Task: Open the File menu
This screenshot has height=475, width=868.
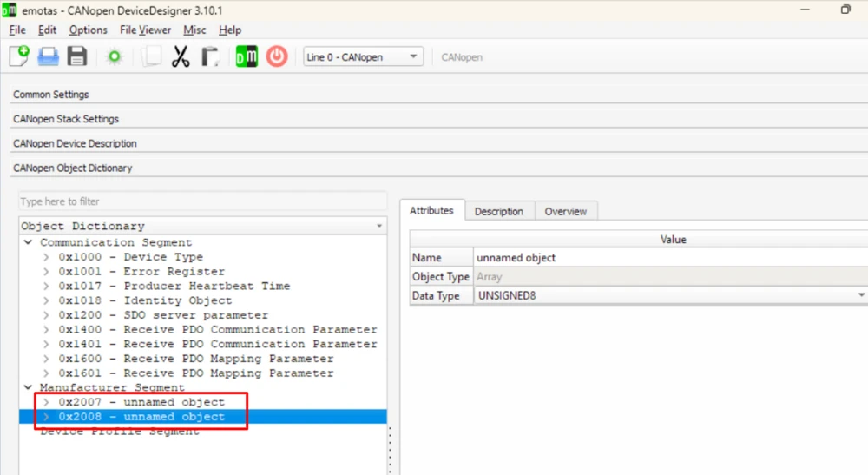Action: tap(17, 30)
